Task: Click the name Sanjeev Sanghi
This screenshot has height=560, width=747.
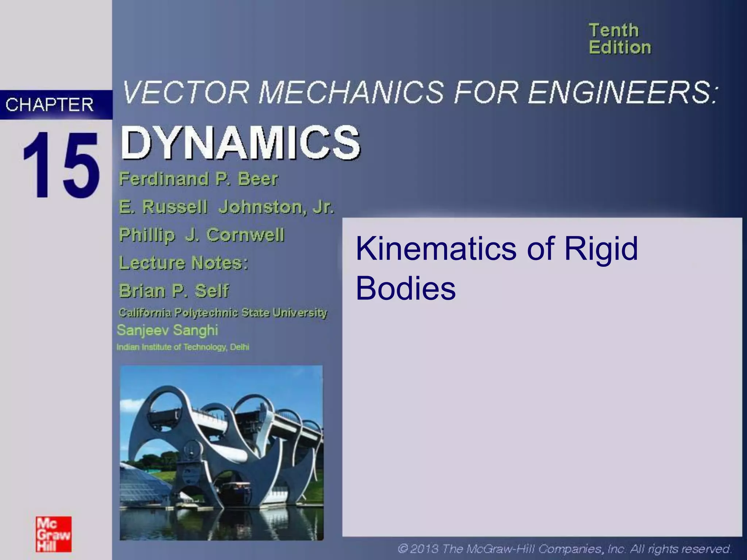Action: 167,330
